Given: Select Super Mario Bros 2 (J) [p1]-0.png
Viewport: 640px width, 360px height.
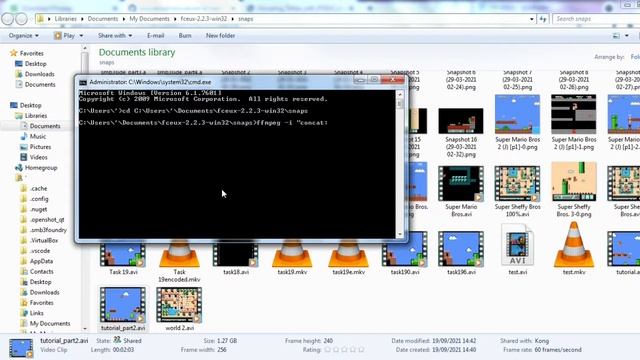Looking at the screenshot, I should tap(517, 122).
